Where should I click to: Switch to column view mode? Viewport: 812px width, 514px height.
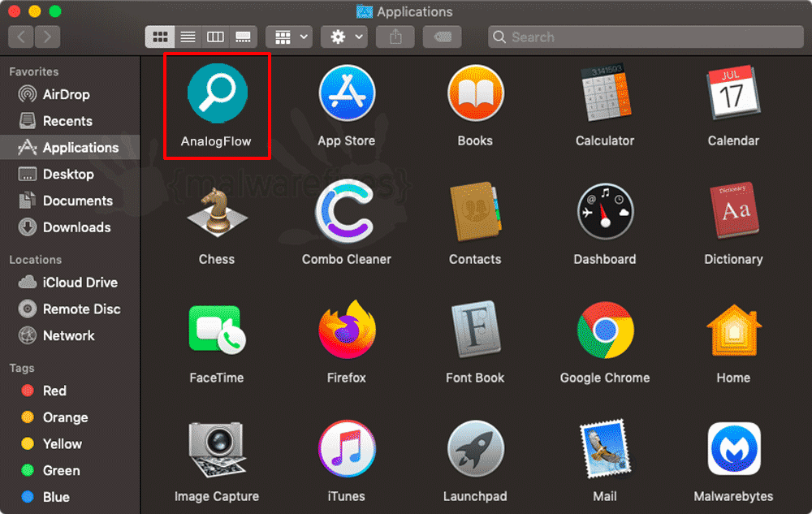(x=215, y=37)
